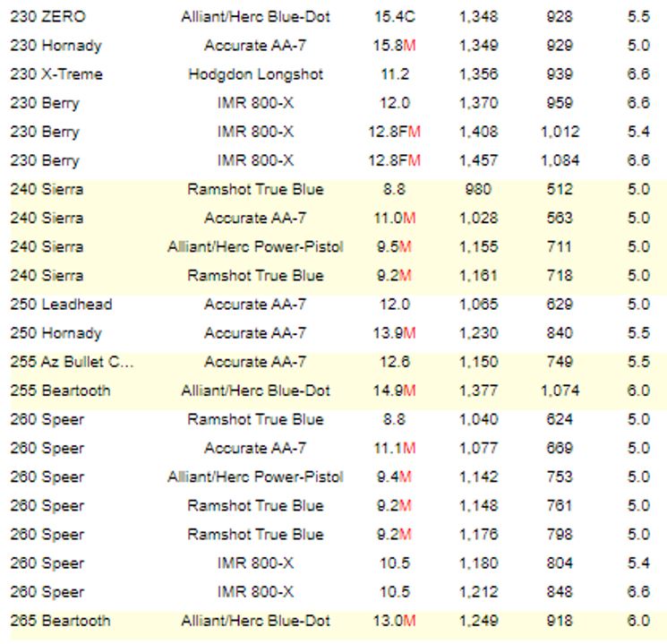Select the velocity value "1,176"
The width and height of the screenshot is (667, 644).
[478, 534]
